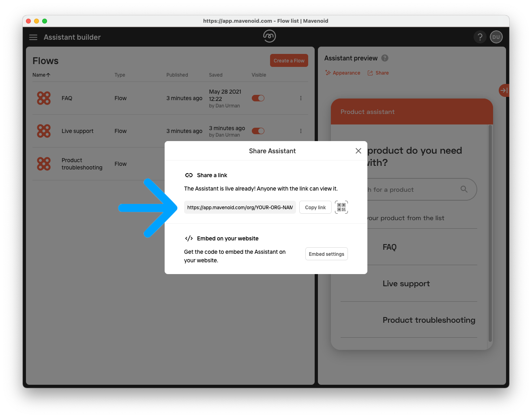
Task: Click the Published column header
Action: click(177, 75)
